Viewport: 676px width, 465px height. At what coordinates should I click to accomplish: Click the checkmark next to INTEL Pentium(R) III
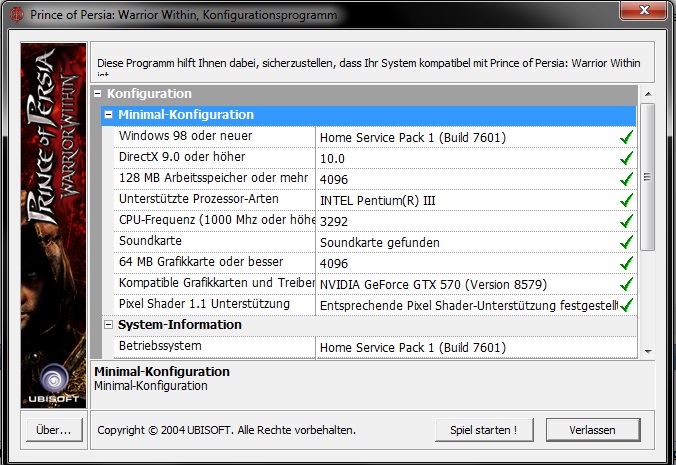(x=626, y=200)
